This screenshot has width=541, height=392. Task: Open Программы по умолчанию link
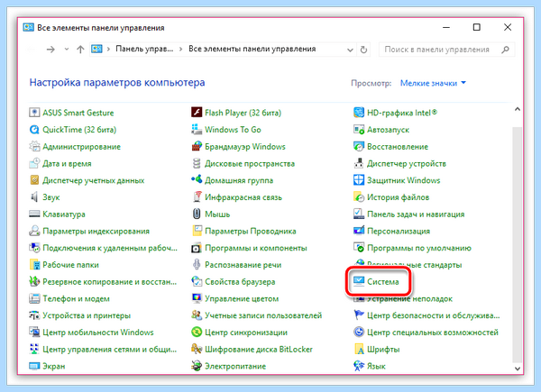click(x=419, y=248)
